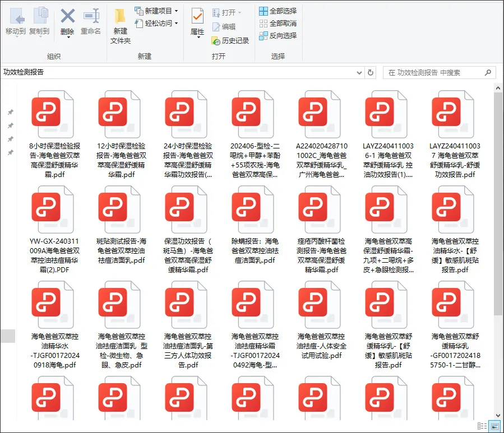Select file 控油祛痘精华霜-TJGF001720240492
504x433 pixels.
[x=255, y=325]
